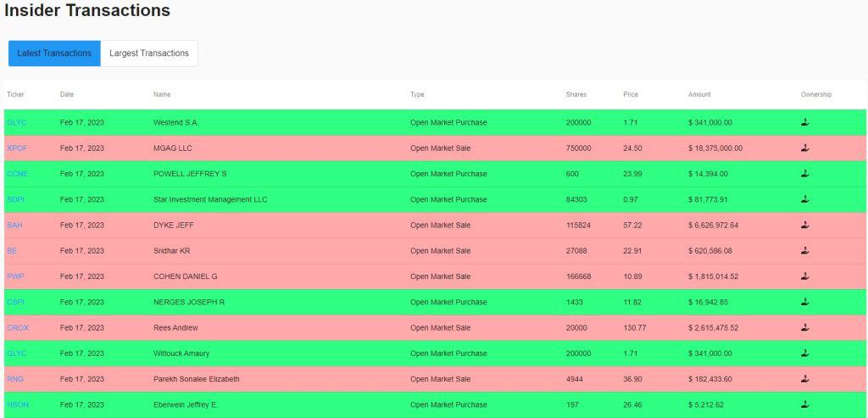Select the name 'COHEN DANIEL G'
This screenshot has width=868, height=418.
click(x=186, y=276)
